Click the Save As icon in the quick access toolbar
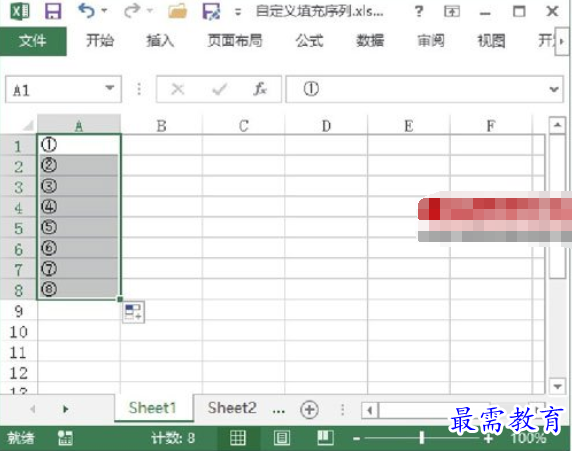Viewport: 572px width, 451px height. (211, 11)
